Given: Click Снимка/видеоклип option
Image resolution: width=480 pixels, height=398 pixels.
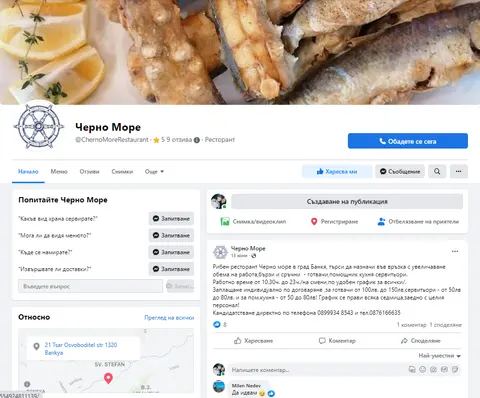Looking at the screenshot, I should tap(253, 222).
